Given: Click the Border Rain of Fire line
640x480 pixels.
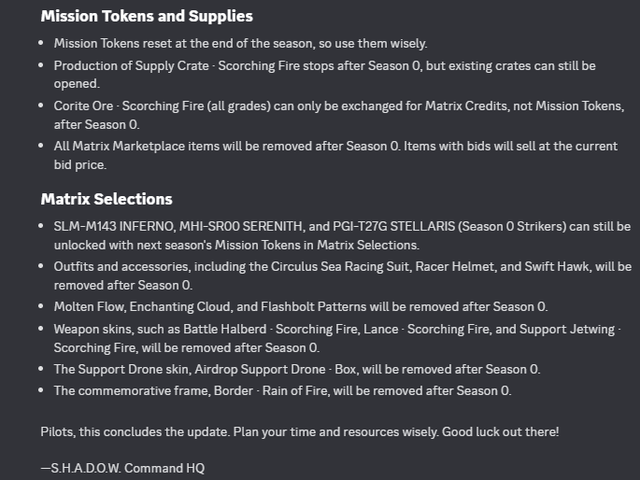Looking at the screenshot, I should click(x=282, y=391).
